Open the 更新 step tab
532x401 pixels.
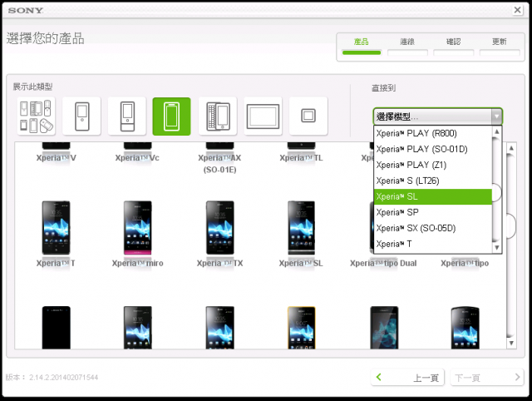pyautogui.click(x=500, y=47)
